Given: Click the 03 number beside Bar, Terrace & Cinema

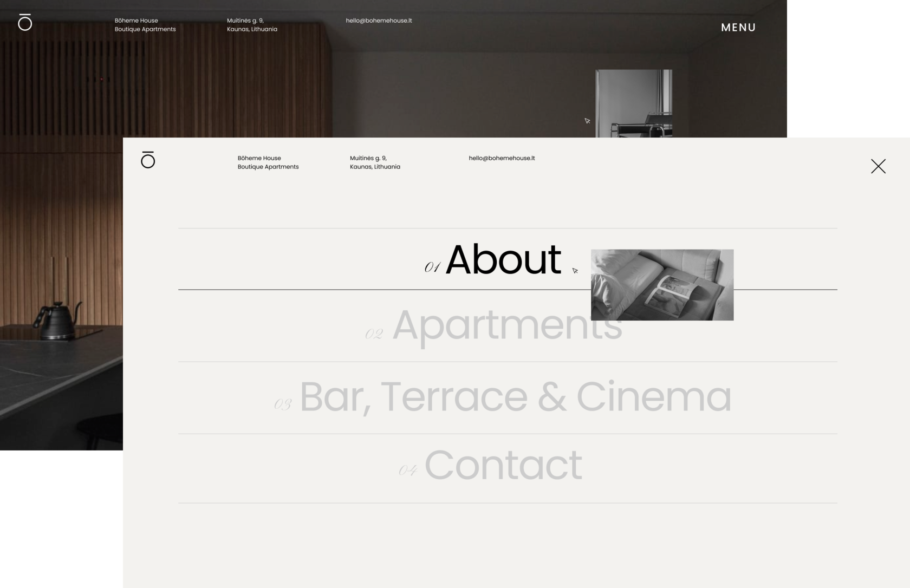Looking at the screenshot, I should (283, 404).
